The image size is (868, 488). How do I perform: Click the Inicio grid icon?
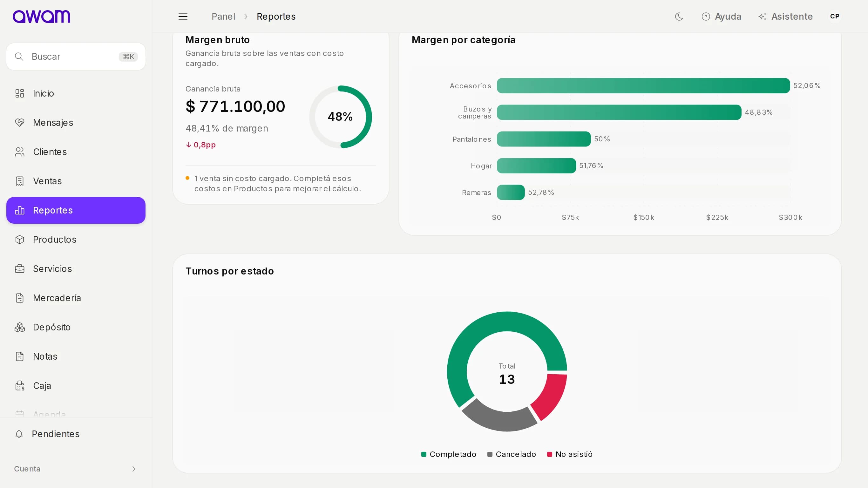(20, 93)
